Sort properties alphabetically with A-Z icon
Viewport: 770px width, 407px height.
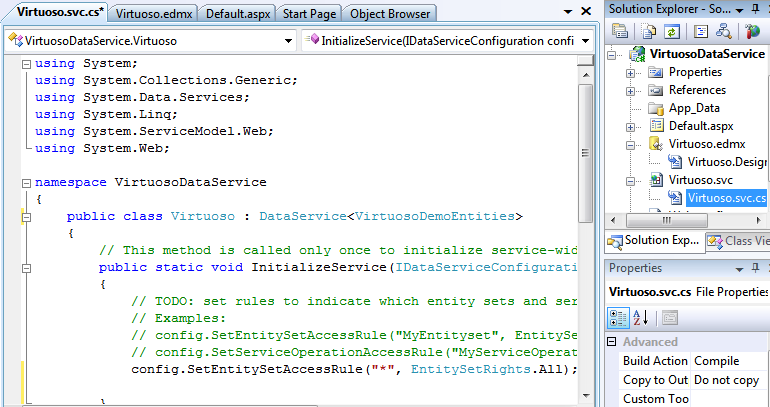coord(640,317)
